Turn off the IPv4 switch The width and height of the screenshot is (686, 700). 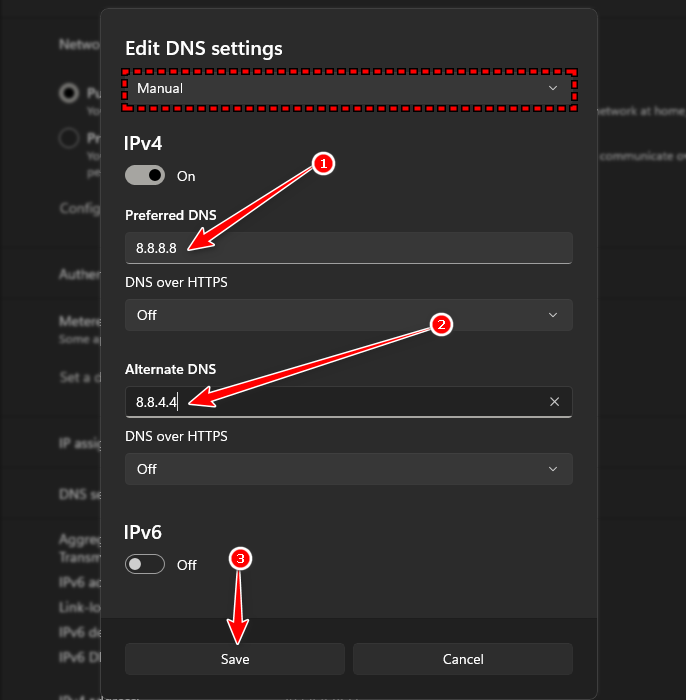pos(145,176)
